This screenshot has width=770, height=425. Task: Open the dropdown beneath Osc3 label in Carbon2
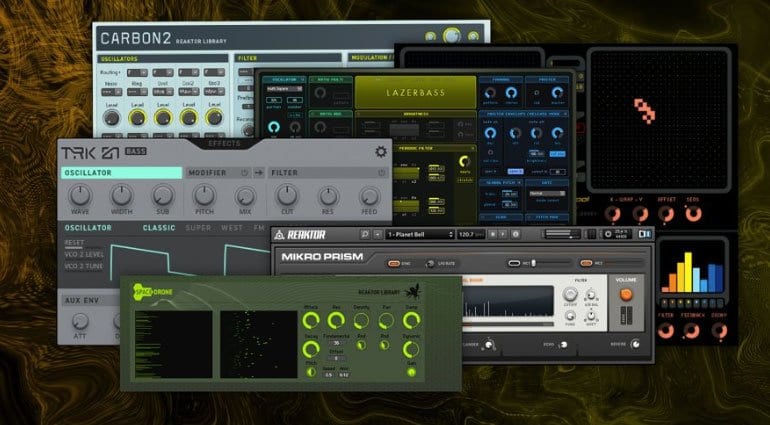[214, 92]
